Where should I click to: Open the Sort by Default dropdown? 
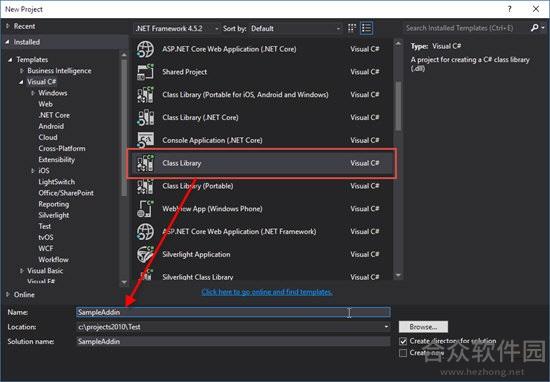pos(295,28)
